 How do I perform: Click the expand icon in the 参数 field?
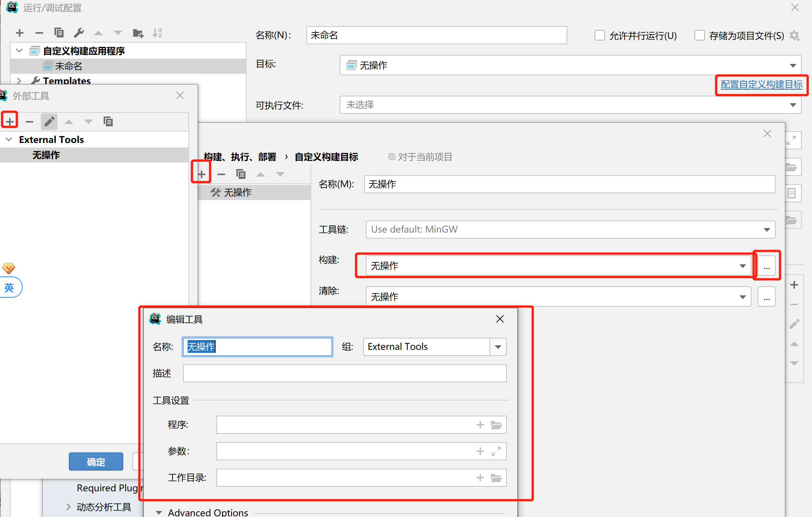click(496, 451)
